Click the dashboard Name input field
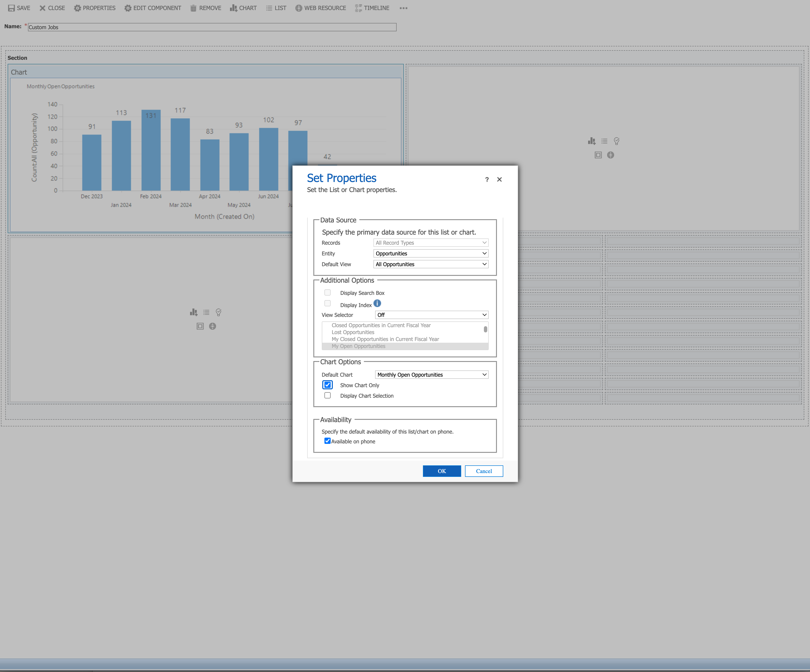The image size is (810, 672). point(212,27)
